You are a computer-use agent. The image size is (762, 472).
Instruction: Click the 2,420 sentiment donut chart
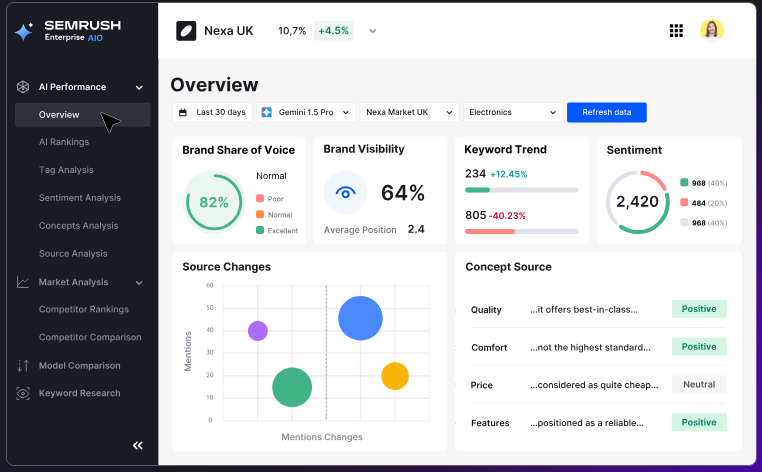pos(638,202)
